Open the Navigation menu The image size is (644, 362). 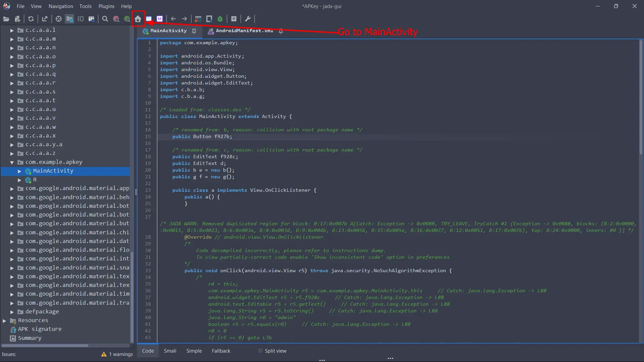click(x=61, y=6)
